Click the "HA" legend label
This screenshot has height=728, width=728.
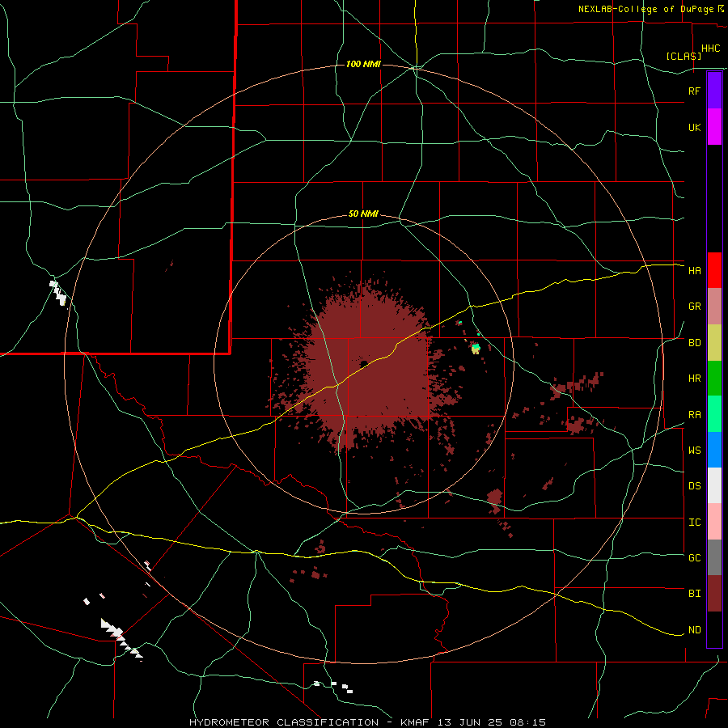point(695,271)
